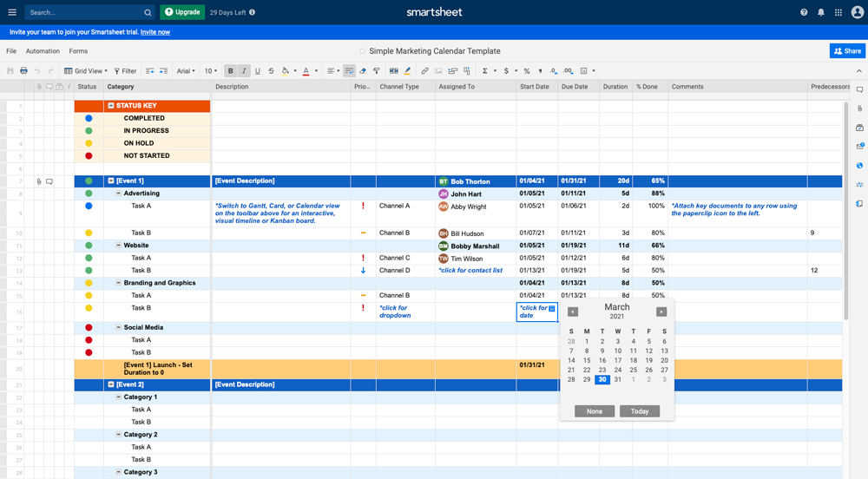
Task: Open the hamburger navigation menu
Action: 12,12
